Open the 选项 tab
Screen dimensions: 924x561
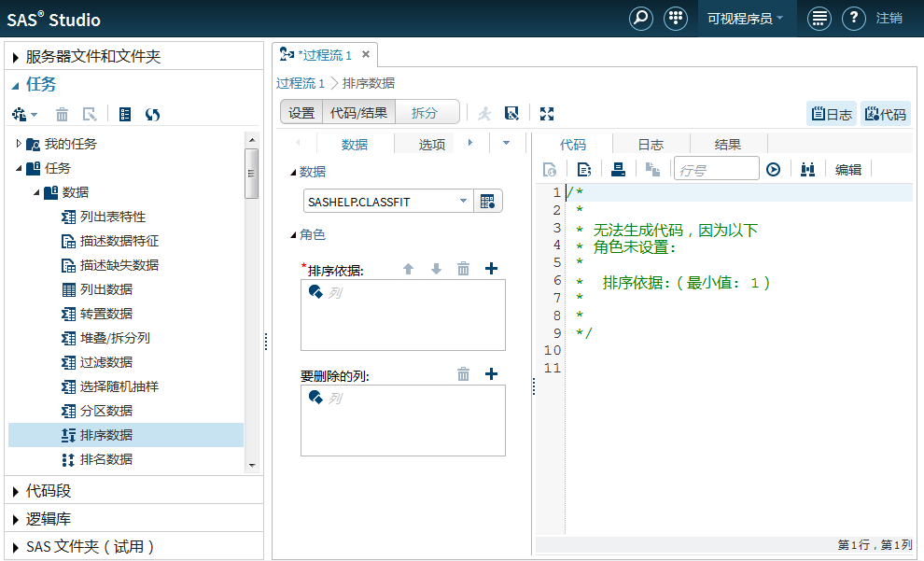[431, 144]
